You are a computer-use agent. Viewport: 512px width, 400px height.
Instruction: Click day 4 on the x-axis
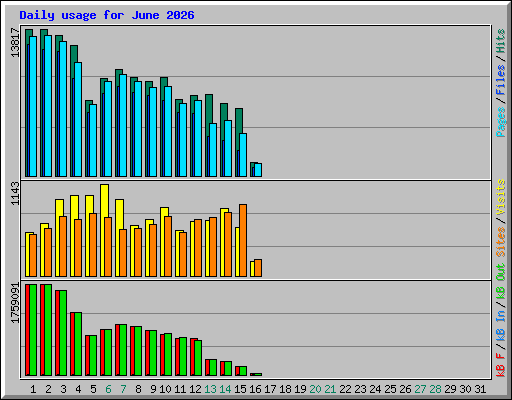(x=78, y=389)
